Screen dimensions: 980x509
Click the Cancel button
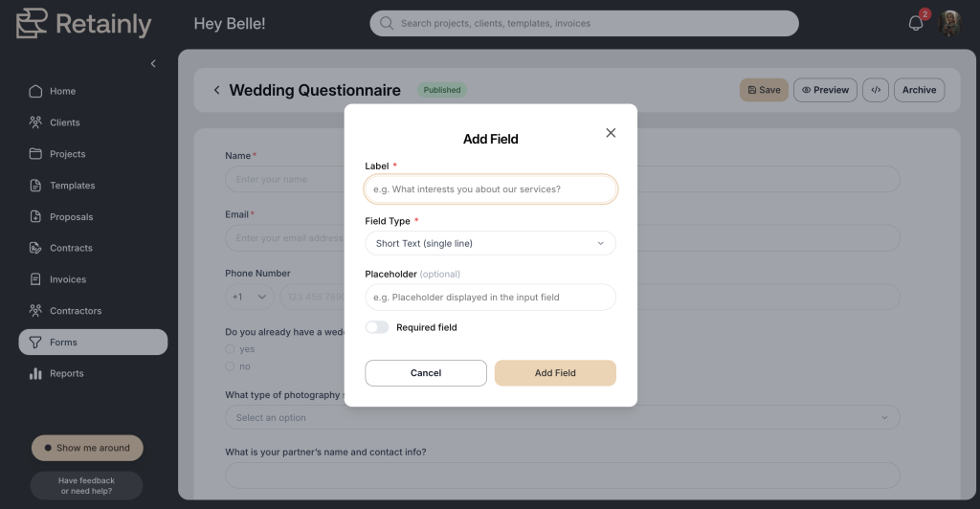426,373
